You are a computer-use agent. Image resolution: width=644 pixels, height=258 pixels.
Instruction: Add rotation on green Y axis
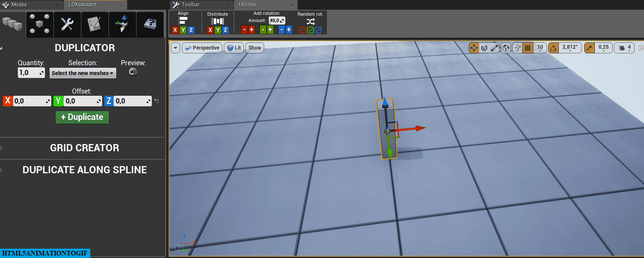coord(270,30)
